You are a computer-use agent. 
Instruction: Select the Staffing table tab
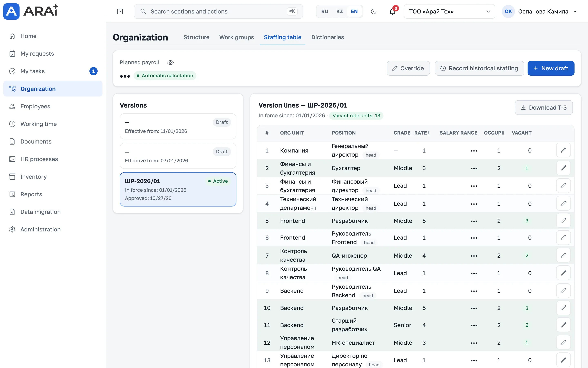[283, 37]
